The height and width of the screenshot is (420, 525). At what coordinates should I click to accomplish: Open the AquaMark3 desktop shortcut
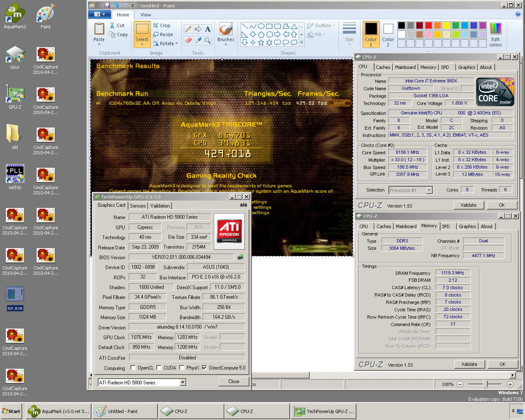pos(15,16)
